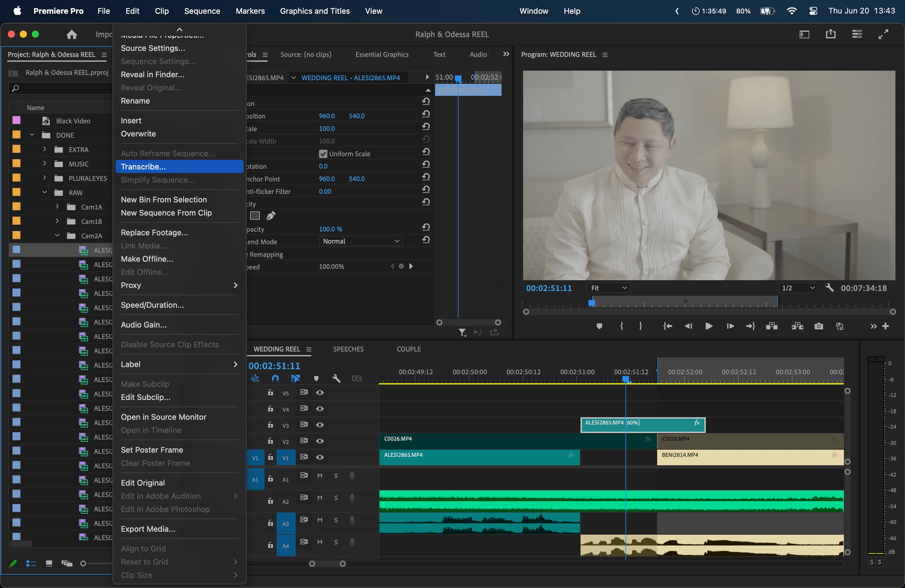Open the Fit zoom level dropdown
Screen dimensions: 905x588
tap(608, 288)
